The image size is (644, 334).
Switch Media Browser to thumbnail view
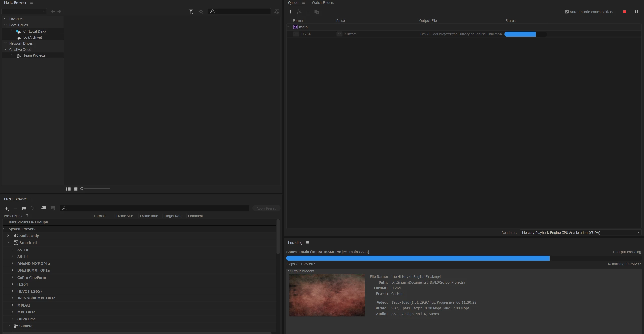(76, 189)
